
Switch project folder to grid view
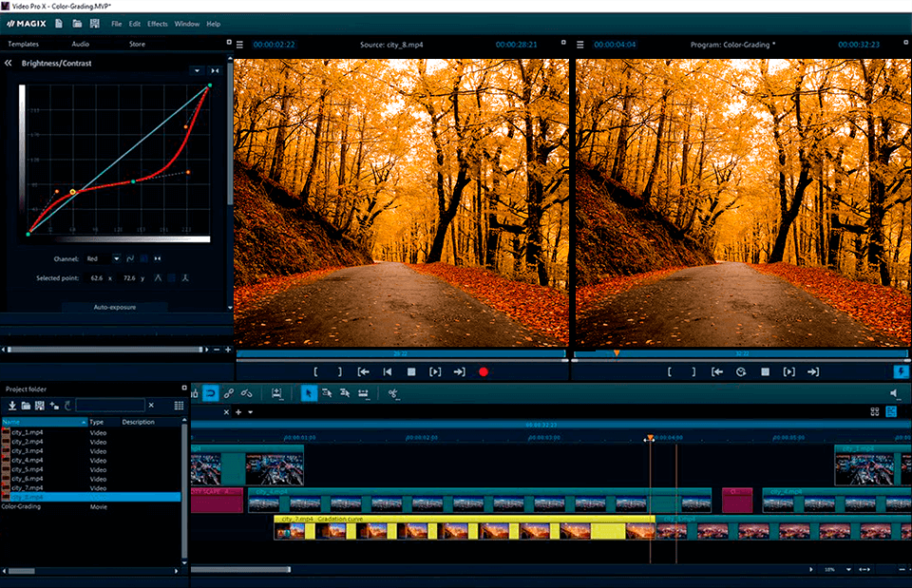pos(179,406)
